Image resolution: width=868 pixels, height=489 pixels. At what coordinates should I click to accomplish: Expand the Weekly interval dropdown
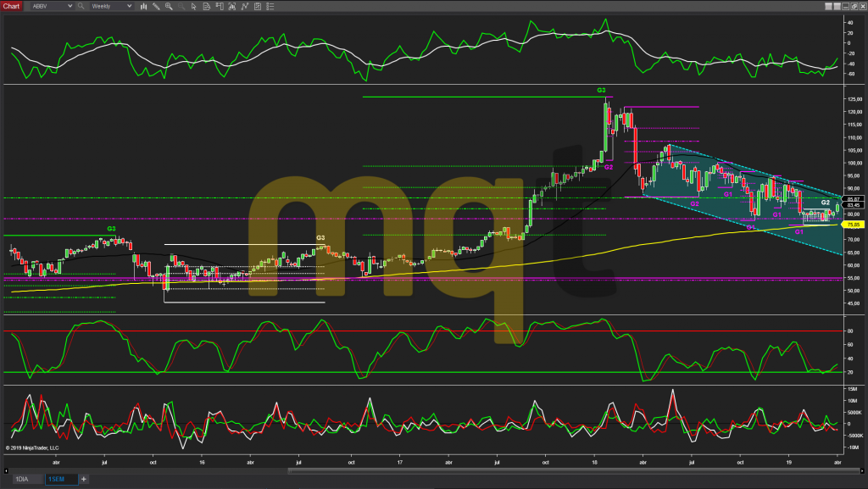pos(129,6)
